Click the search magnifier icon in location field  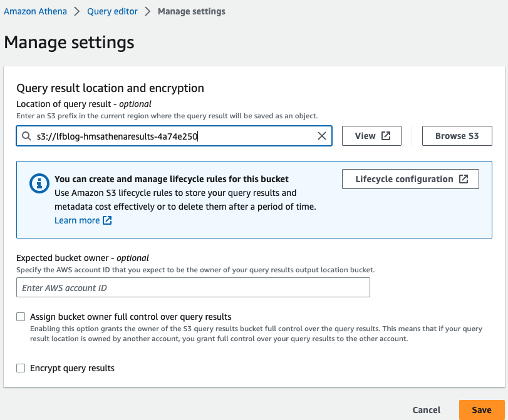[26, 136]
